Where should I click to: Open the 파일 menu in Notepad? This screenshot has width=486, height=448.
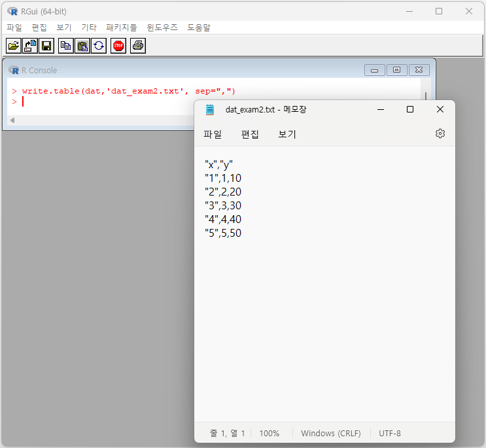[213, 134]
